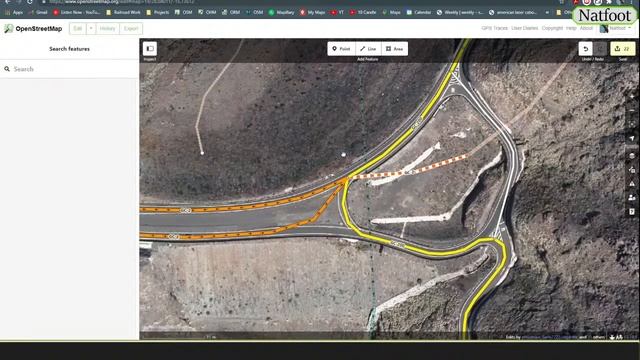Open the ORM bookmark

(231, 13)
